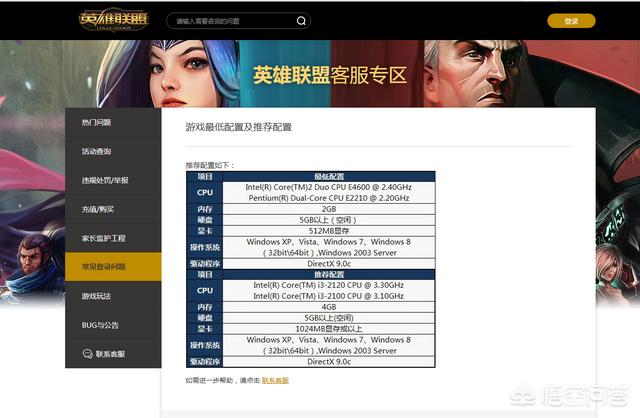Go to 充值/购买 in the sidebar
This screenshot has width=640, height=418.
point(113,209)
